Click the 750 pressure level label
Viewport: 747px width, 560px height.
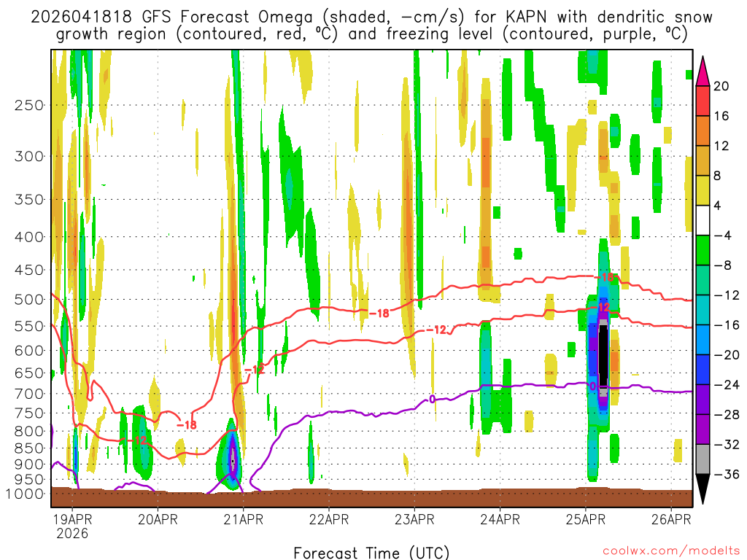point(29,413)
